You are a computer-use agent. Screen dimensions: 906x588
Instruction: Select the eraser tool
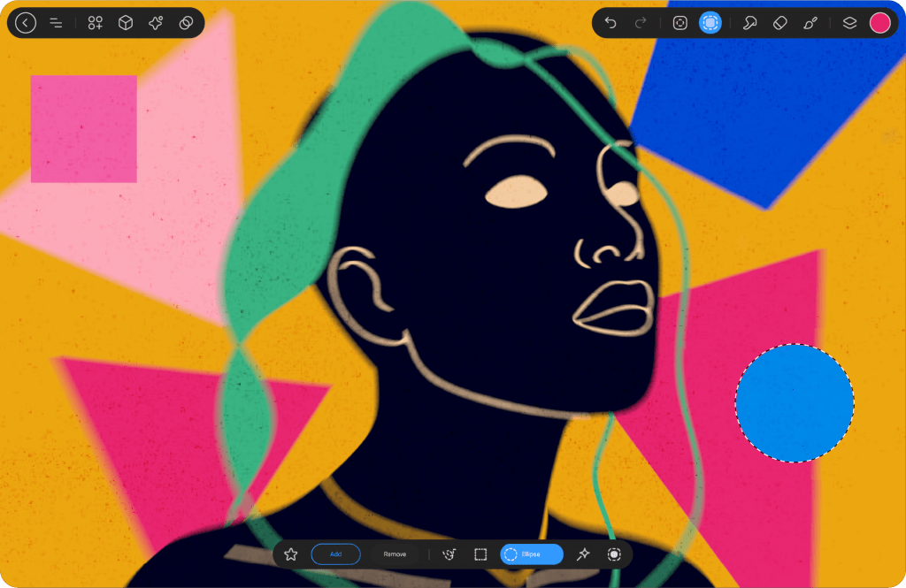pos(779,23)
